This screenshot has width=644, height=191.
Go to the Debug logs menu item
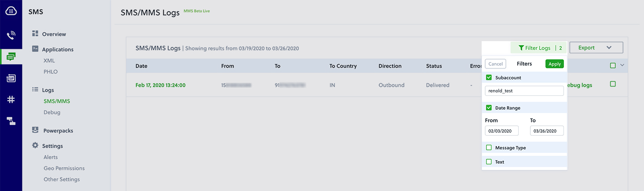52,112
